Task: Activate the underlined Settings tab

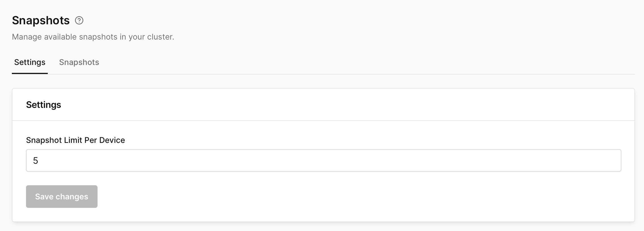Action: (x=30, y=62)
